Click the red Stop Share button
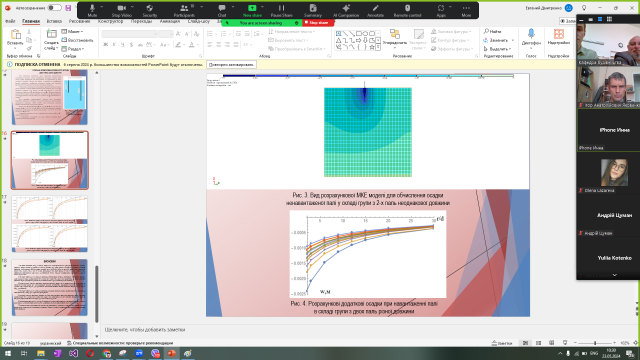Screen dimensions: 640x360 (x=318, y=23)
